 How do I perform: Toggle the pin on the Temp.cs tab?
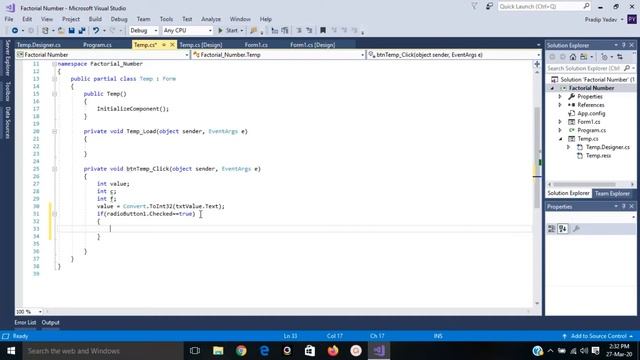tap(164, 45)
